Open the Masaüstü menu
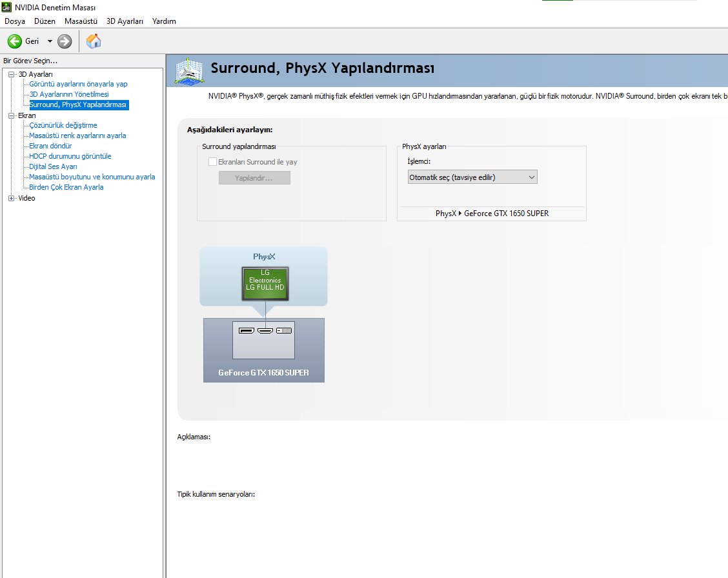The image size is (728, 578). coord(81,21)
